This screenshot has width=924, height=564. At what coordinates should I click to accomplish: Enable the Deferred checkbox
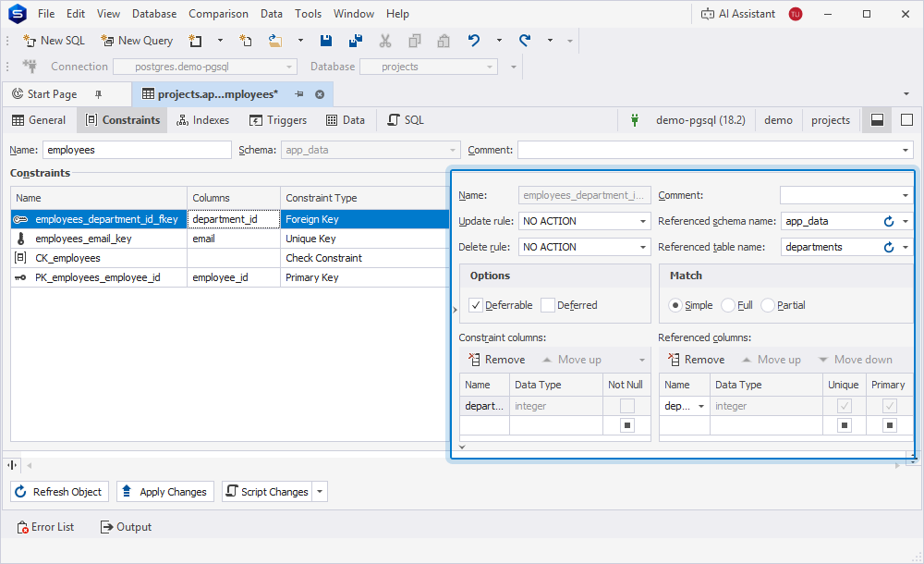click(548, 305)
